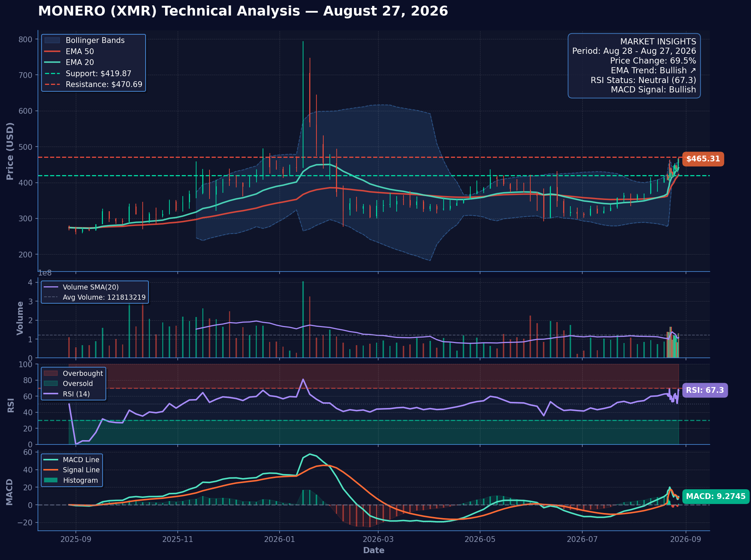The height and width of the screenshot is (560, 751).
Task: Click the 2026-09 date axis label
Action: (686, 539)
